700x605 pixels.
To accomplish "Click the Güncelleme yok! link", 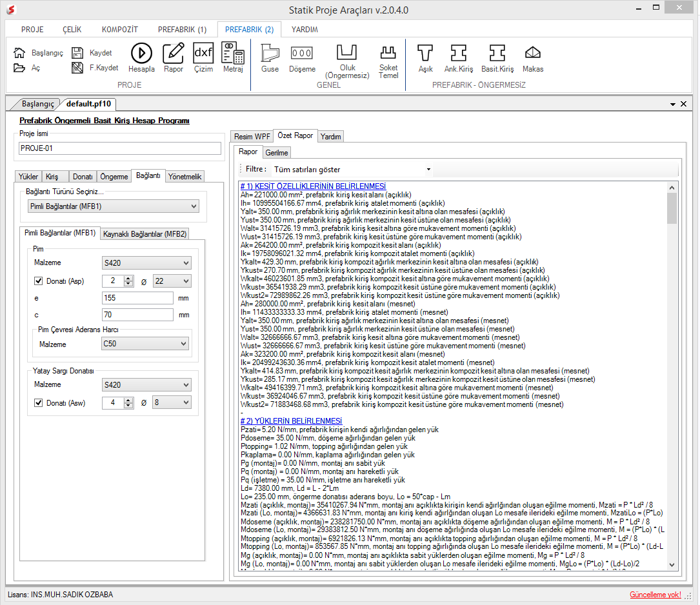I will [x=655, y=595].
